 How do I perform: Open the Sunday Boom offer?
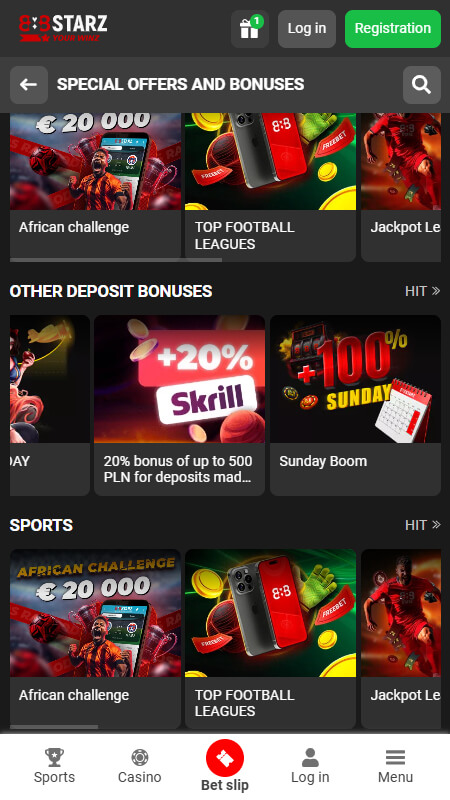[355, 405]
